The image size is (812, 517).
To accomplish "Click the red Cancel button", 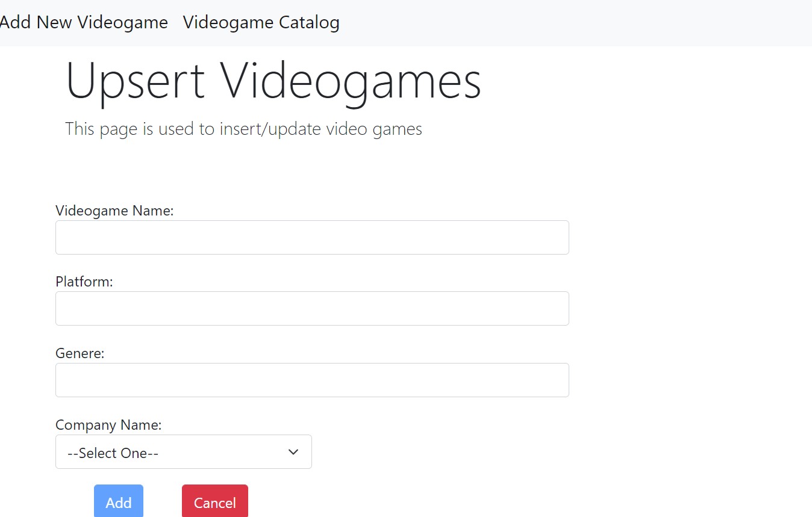I will coord(215,501).
